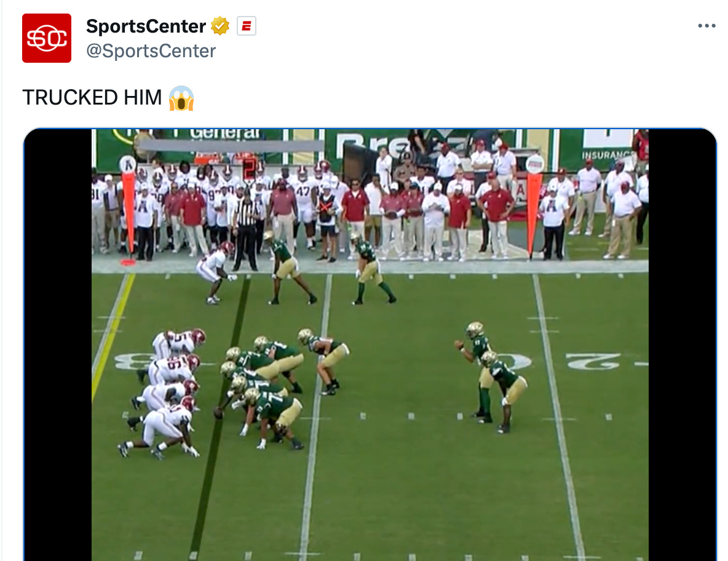Click the TRUCKED HIM tweet text
Image resolution: width=728 pixels, height=561 pixels.
click(x=92, y=98)
